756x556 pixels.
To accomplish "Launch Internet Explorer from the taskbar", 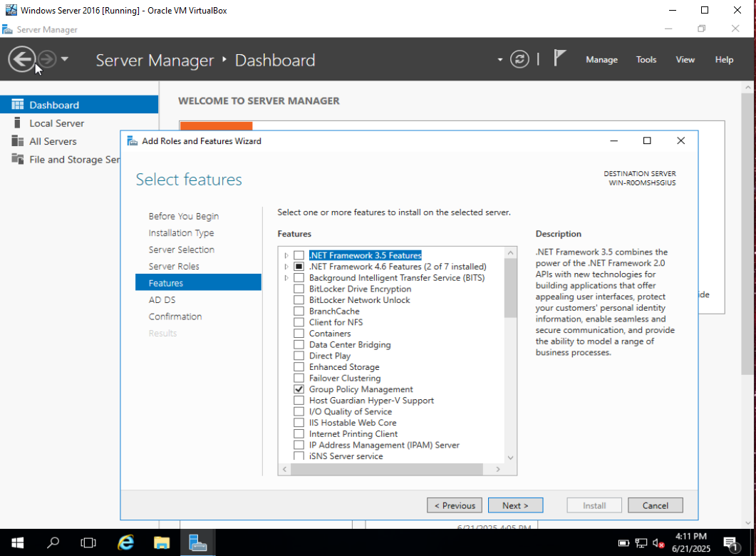I will click(x=126, y=543).
